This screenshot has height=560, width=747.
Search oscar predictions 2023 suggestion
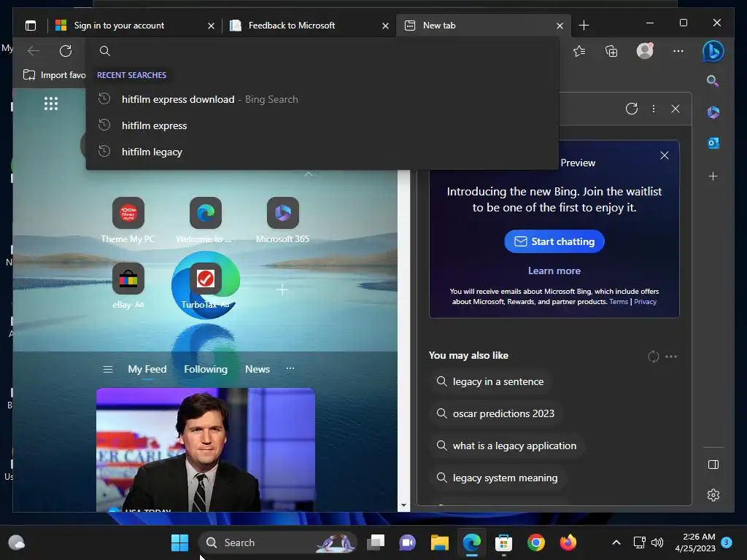(495, 413)
